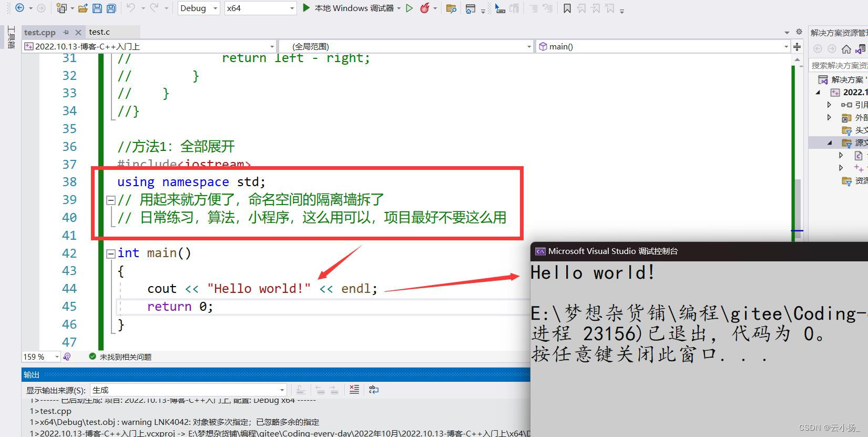
Task: Click the find in files folder icon
Action: click(451, 8)
